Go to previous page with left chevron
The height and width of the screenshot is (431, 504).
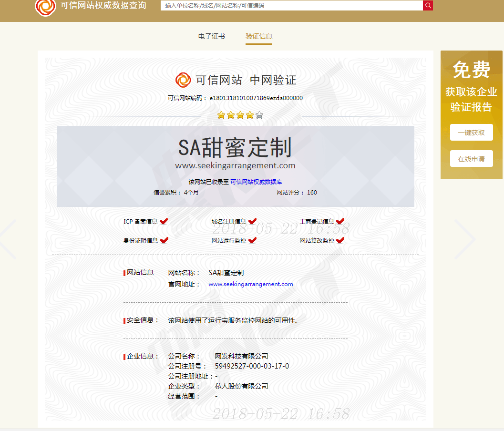point(9,239)
